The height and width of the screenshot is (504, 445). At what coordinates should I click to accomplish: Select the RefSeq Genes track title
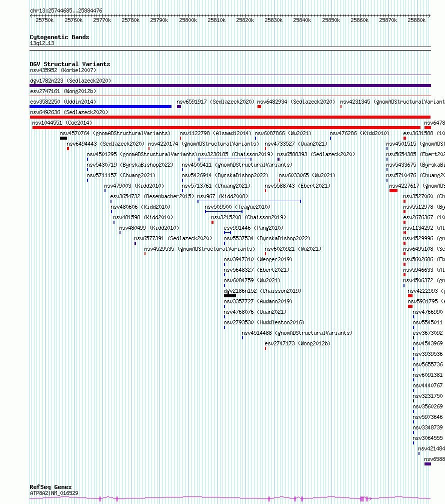(x=50, y=487)
